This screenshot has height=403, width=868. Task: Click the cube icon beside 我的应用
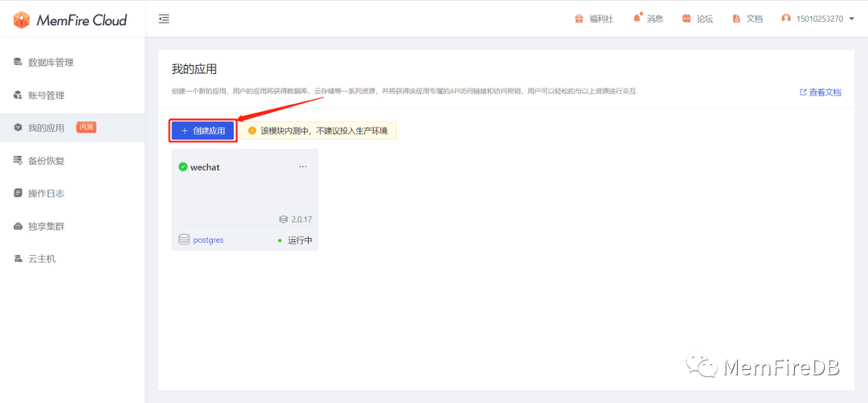point(17,128)
